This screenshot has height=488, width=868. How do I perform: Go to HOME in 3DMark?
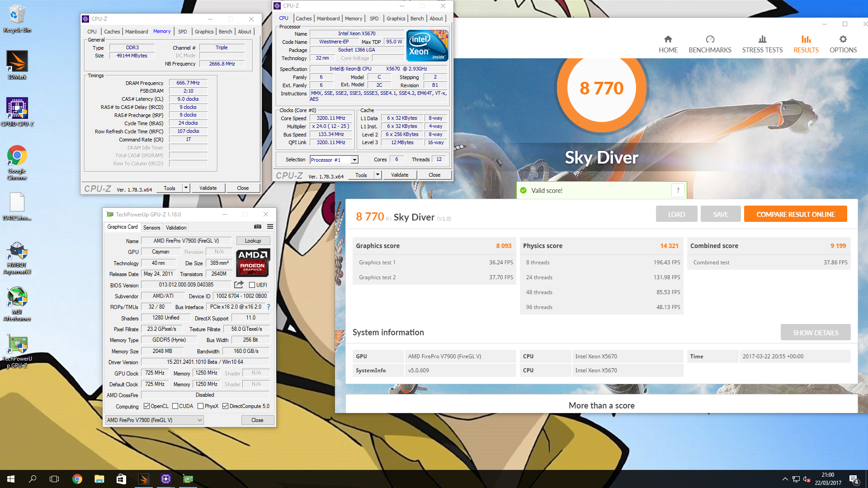coord(668,44)
